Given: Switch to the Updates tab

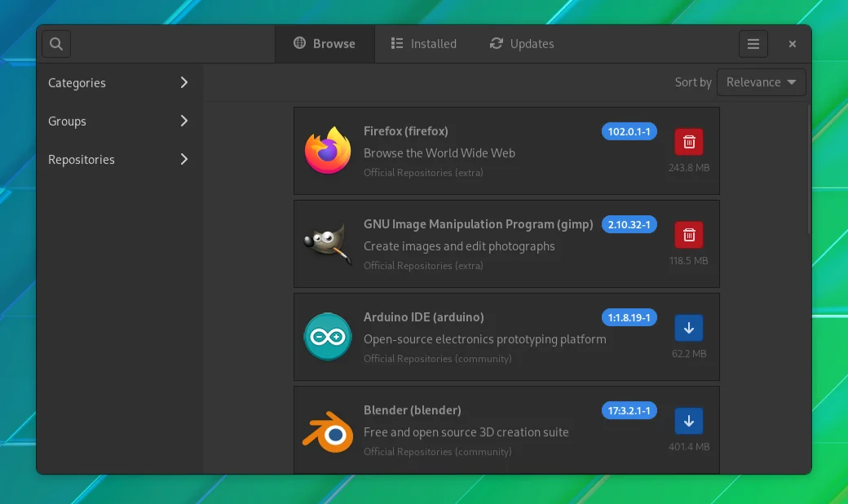Looking at the screenshot, I should (x=522, y=44).
